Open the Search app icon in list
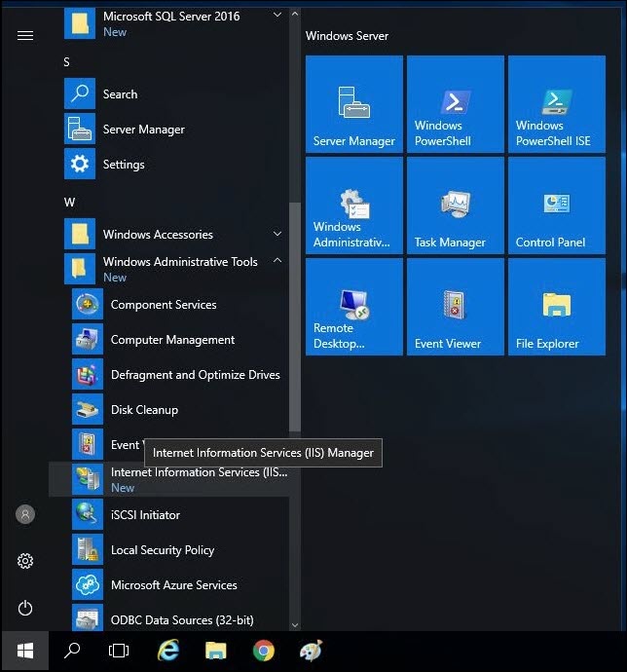627x672 pixels. [80, 93]
